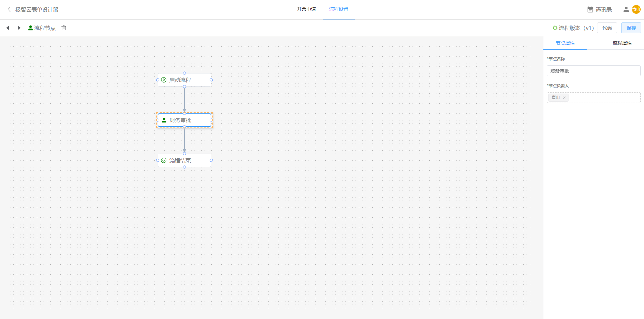Viewport: 644px width, 319px height.
Task: Remove the 青山 tag from 节点负责人
Action: point(564,98)
